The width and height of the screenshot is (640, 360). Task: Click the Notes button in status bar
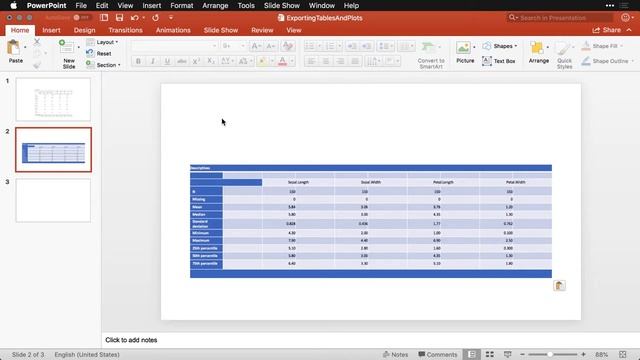(x=395, y=354)
